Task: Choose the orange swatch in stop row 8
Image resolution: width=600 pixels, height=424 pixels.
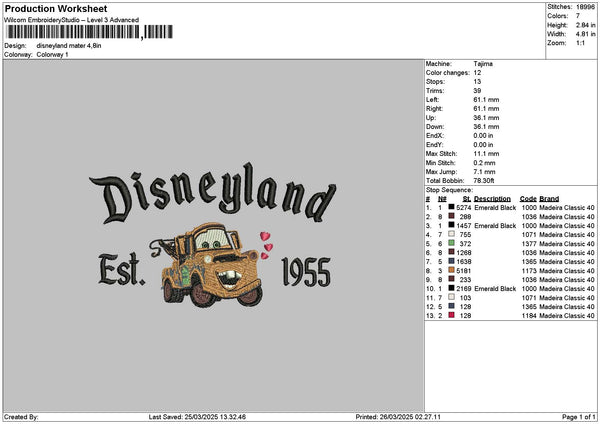Action: click(x=452, y=270)
